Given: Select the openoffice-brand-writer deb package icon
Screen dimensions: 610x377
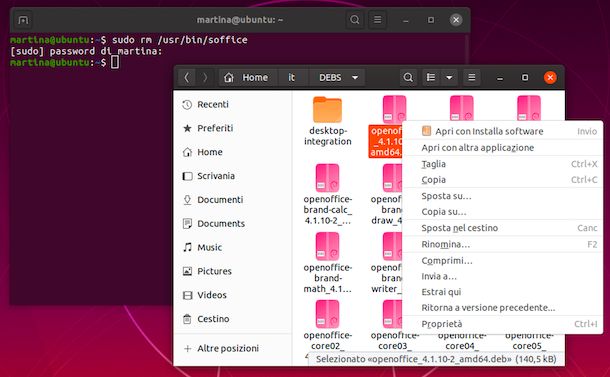Looking at the screenshot, I should click(392, 246).
